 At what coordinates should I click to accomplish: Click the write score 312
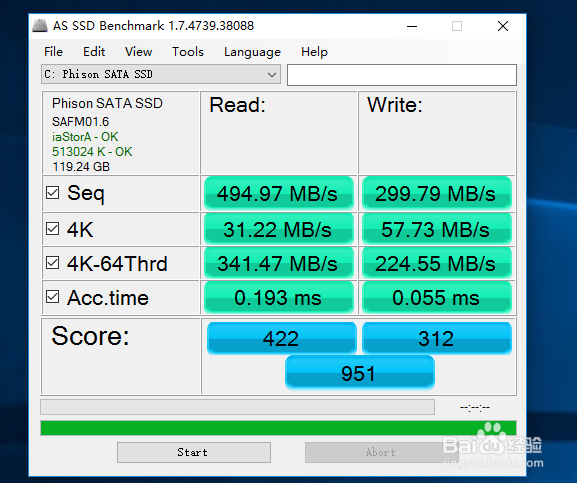coord(437,338)
